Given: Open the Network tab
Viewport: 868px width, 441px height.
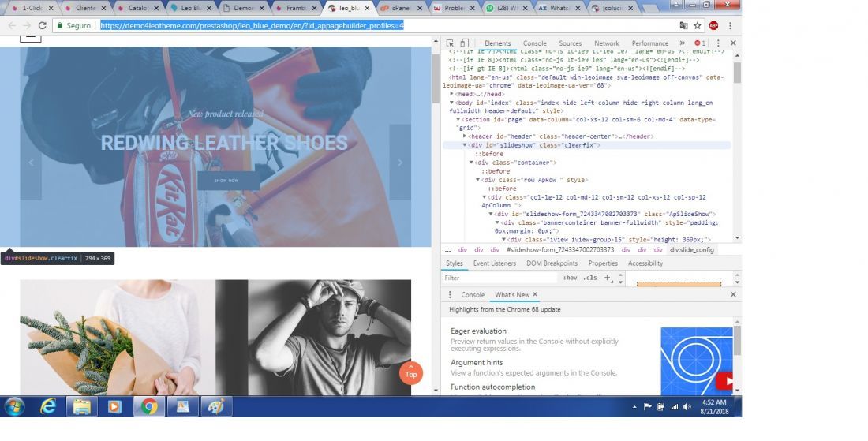Looking at the screenshot, I should (x=606, y=43).
